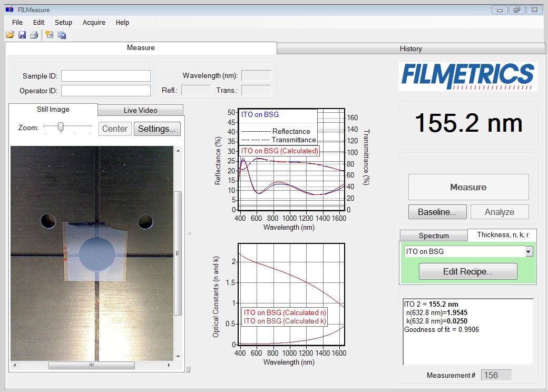Open the File menu
Viewport: 548px width, 392px height.
click(17, 22)
